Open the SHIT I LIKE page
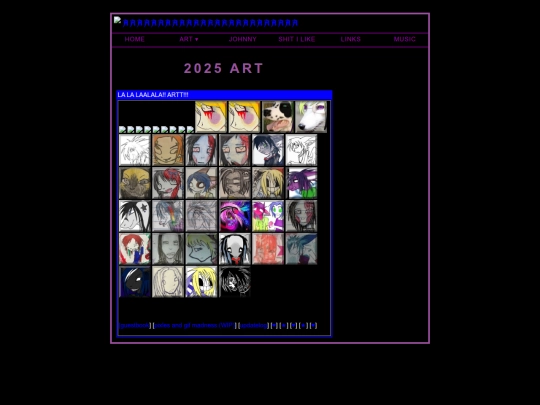Viewport: 540px width, 405px height. click(297, 39)
